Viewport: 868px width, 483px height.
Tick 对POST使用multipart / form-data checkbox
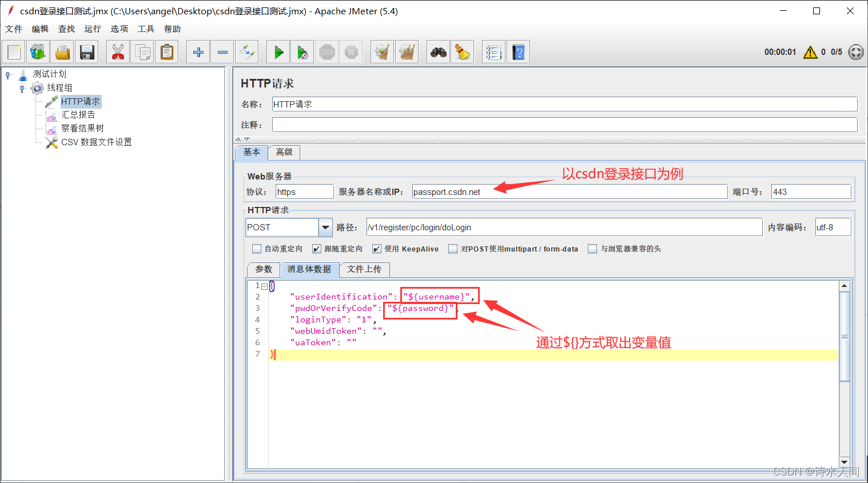pyautogui.click(x=453, y=249)
